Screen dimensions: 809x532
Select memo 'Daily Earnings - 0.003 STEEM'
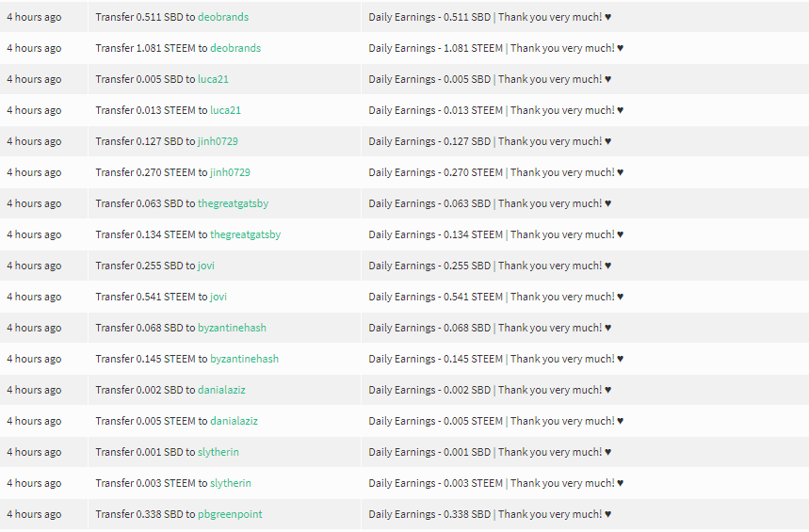pos(435,483)
